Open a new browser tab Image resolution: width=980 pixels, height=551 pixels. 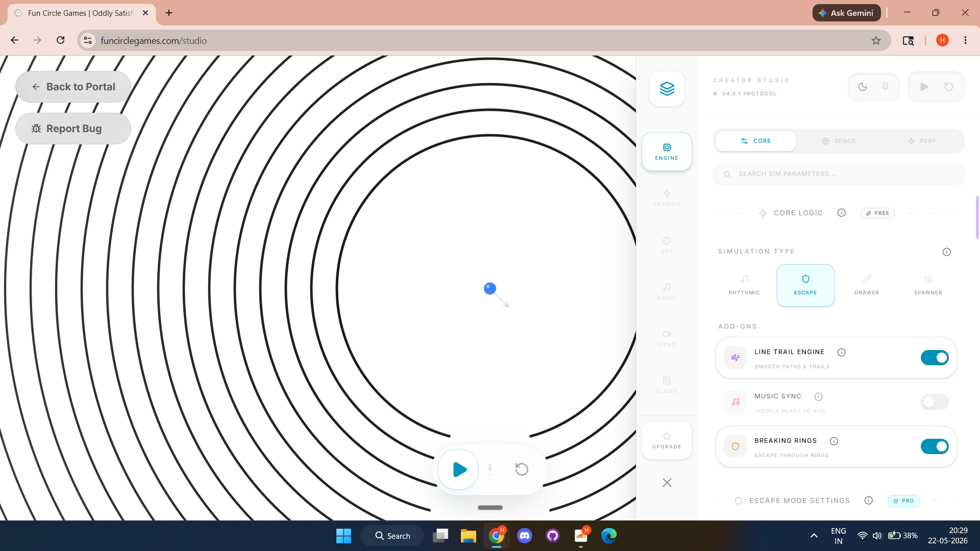169,13
